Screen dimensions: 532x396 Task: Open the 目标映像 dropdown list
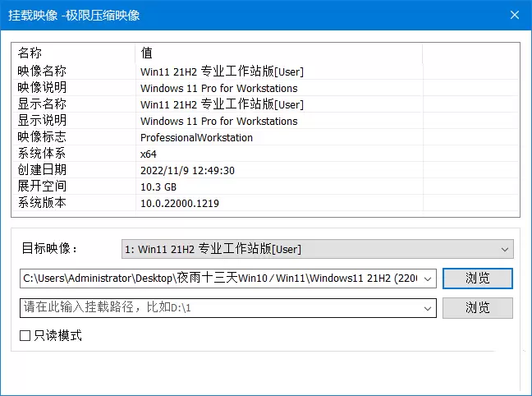point(317,249)
